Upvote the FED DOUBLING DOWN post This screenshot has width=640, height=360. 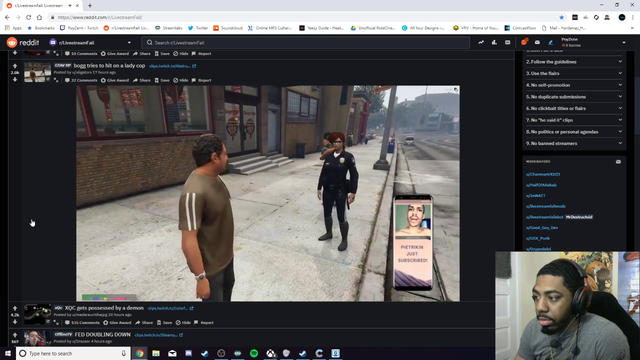click(x=15, y=335)
